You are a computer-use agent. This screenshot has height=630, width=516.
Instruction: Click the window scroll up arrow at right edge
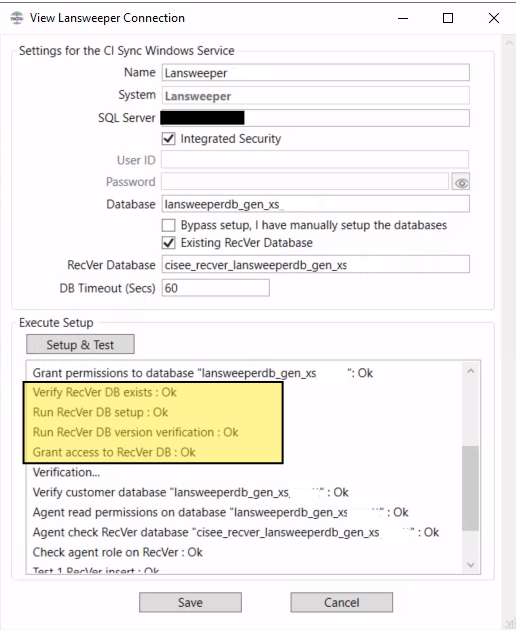point(509,43)
